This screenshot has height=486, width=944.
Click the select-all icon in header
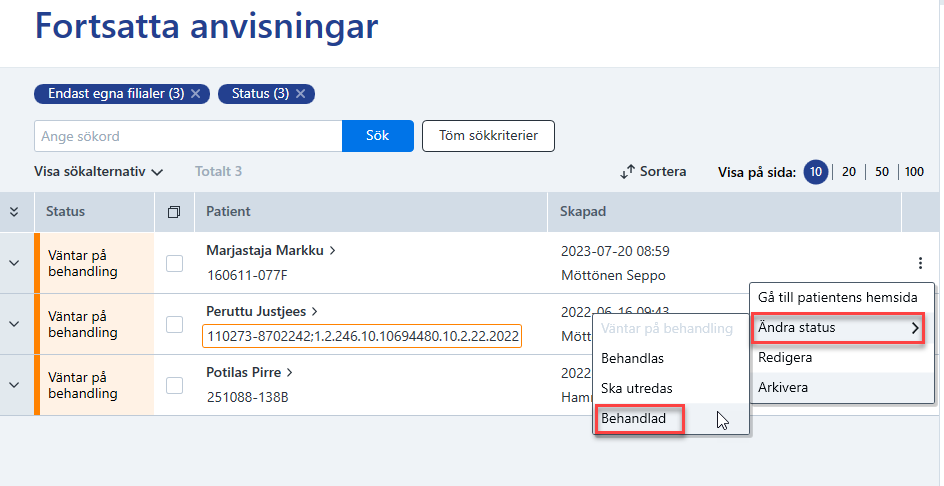[174, 212]
